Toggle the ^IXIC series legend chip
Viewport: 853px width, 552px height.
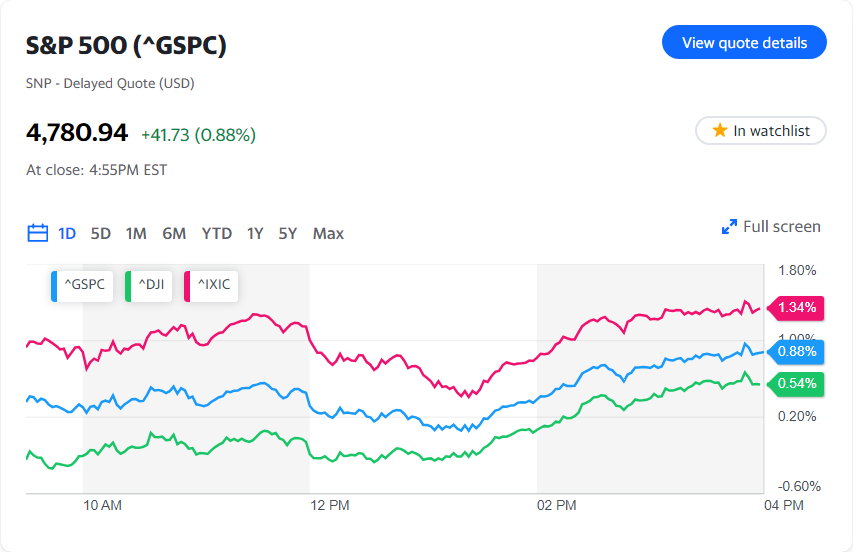[x=211, y=286]
